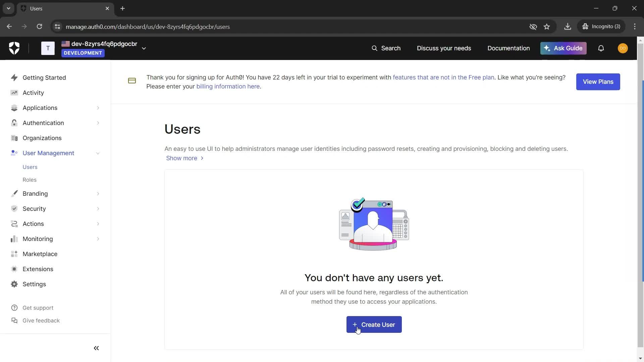Screen dimensions: 644x362
Task: Click the Branding brush icon
Action: click(x=14, y=194)
